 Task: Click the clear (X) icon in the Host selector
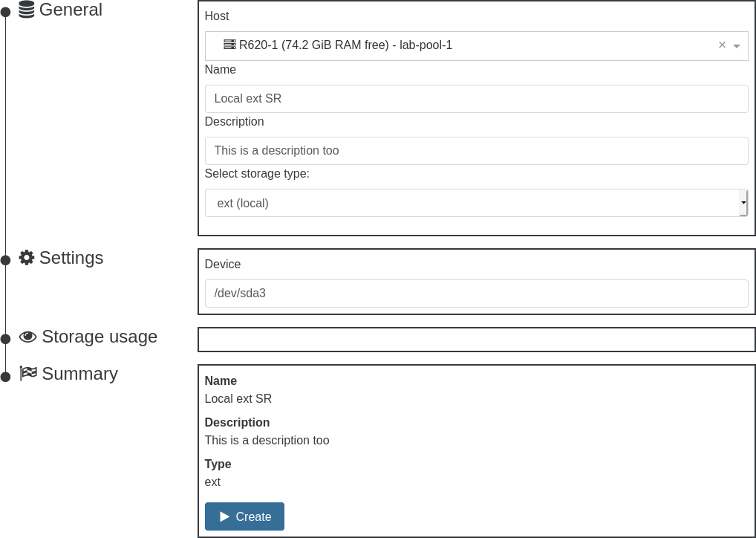[x=722, y=45]
